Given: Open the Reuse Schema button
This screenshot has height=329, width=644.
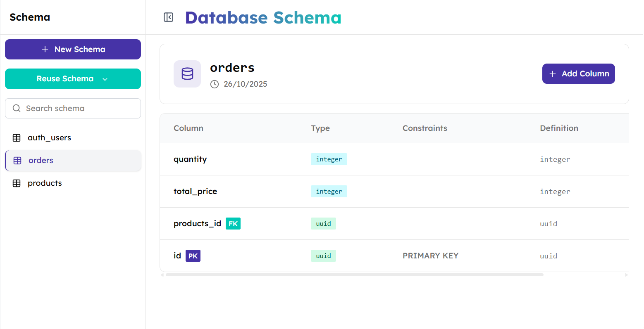Looking at the screenshot, I should pyautogui.click(x=73, y=79).
